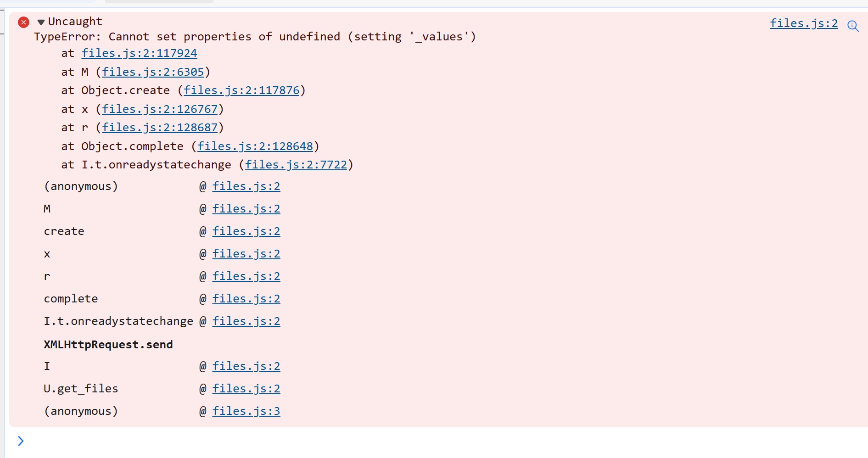
Task: Click files.js:2 link beside I.t.onreadystatechange call frame
Action: (246, 321)
